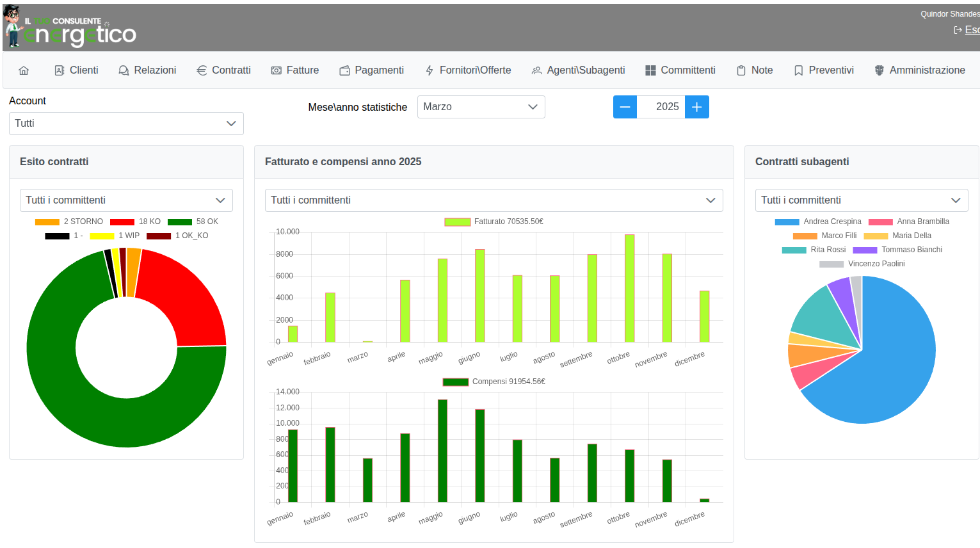Click the Fornitori\Offerte lightning bolt icon

click(x=430, y=70)
